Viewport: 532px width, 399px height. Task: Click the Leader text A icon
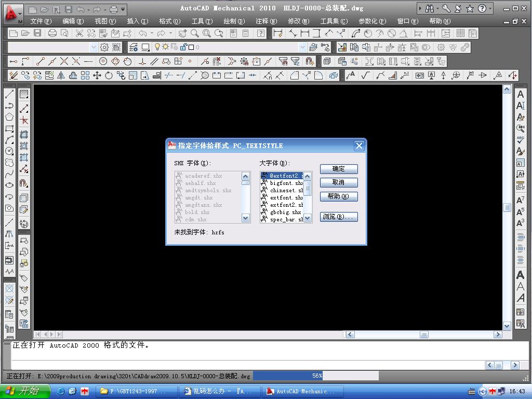point(351,75)
